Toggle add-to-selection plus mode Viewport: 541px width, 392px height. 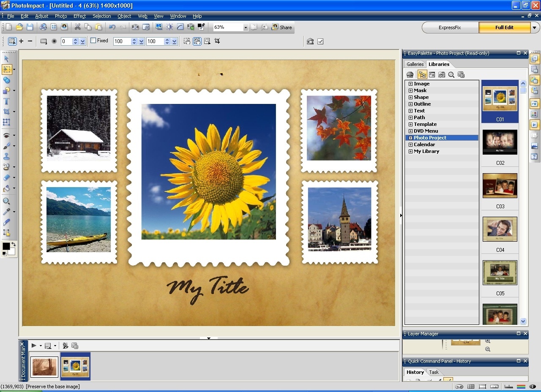click(x=21, y=41)
